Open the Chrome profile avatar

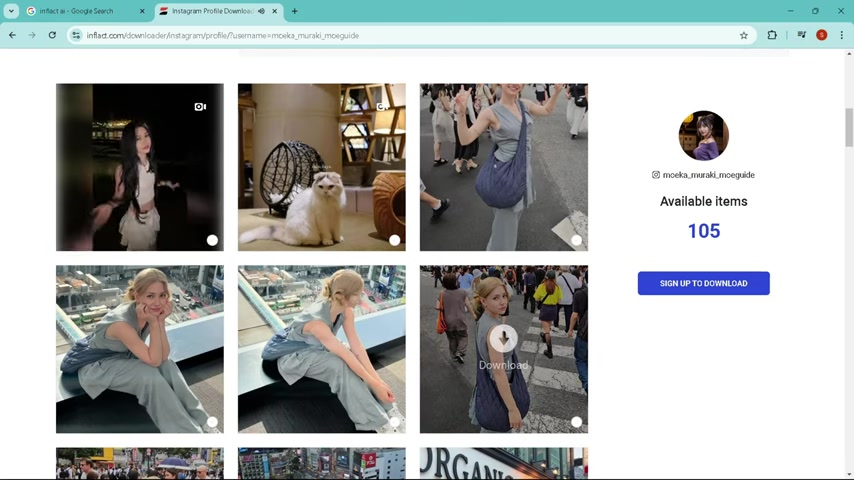(x=821, y=35)
